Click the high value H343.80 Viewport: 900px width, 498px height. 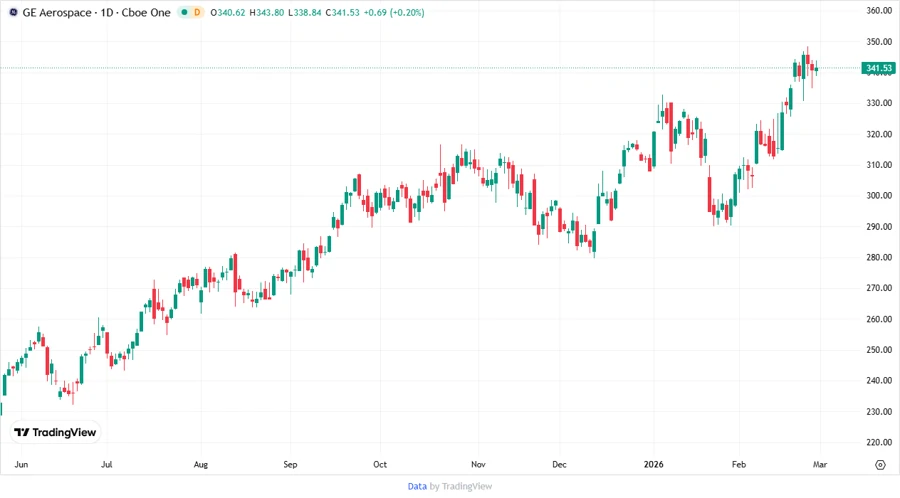point(266,13)
